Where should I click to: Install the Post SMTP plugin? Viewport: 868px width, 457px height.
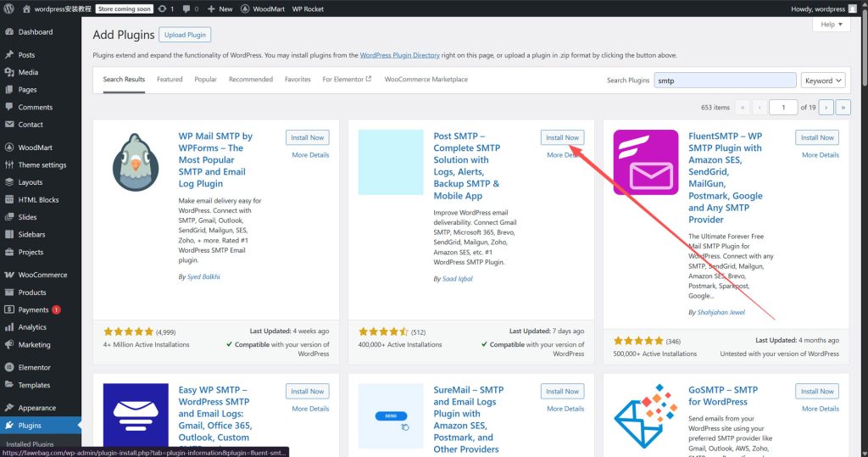click(x=562, y=137)
